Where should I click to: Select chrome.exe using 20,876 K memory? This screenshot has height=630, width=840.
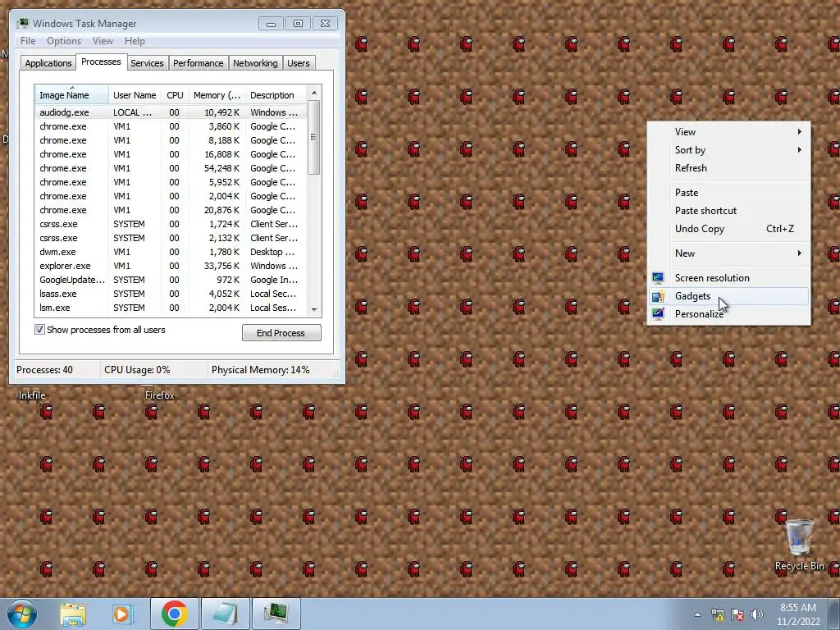[171, 210]
